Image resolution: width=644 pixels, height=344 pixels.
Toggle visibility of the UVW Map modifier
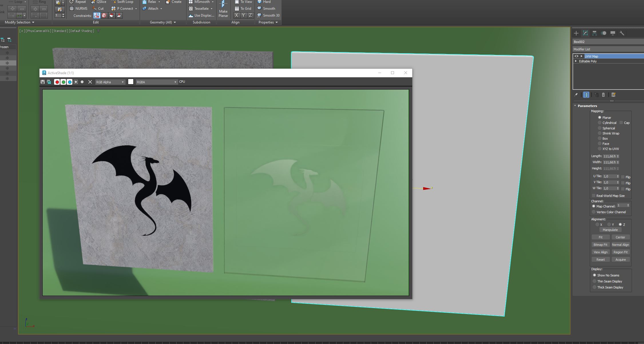pos(576,56)
